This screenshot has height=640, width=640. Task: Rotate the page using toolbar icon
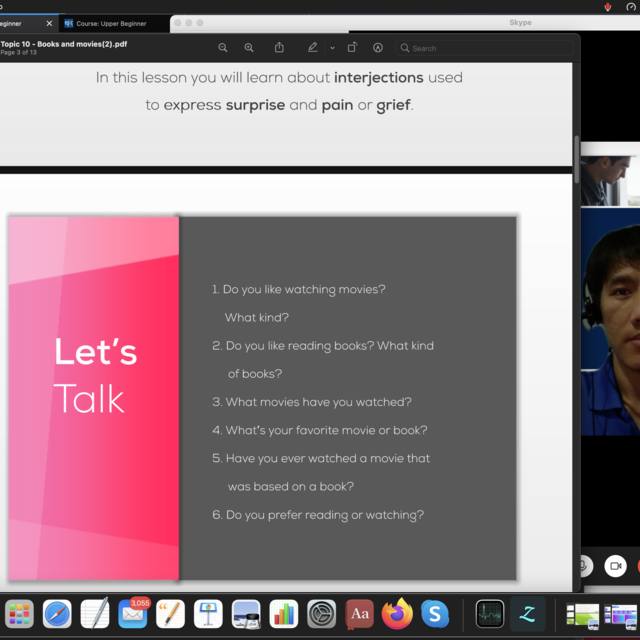tap(352, 47)
